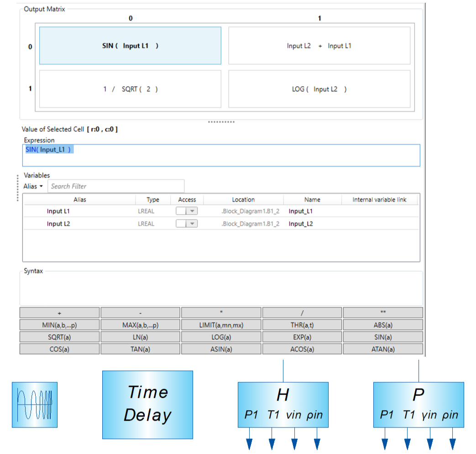Screen dimensions: 476x454
Task: Click the Search Filter field
Action: [x=116, y=186]
